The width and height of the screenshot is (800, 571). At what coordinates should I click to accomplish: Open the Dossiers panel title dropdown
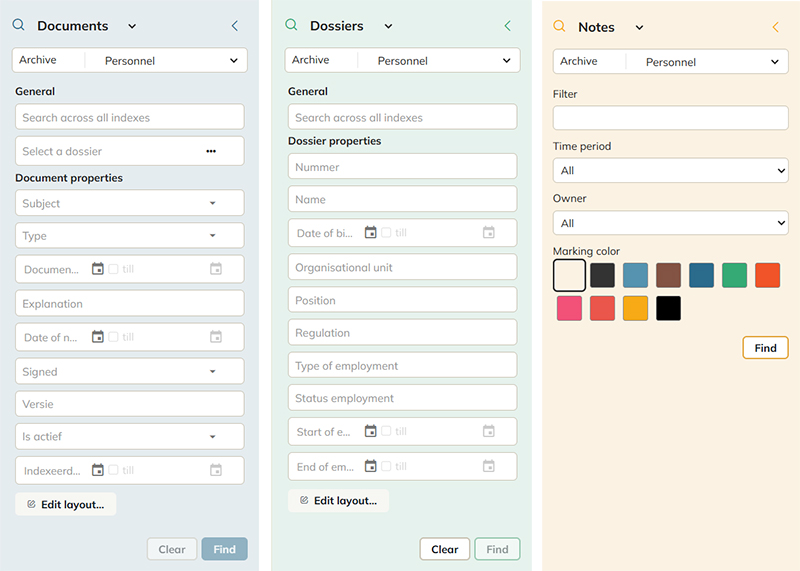(x=388, y=26)
